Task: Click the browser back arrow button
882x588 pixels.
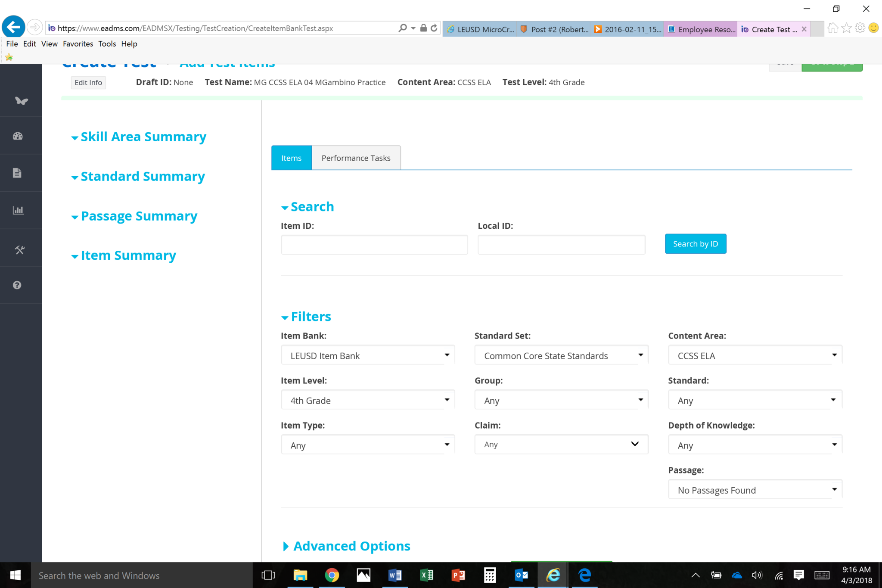Action: (x=13, y=28)
